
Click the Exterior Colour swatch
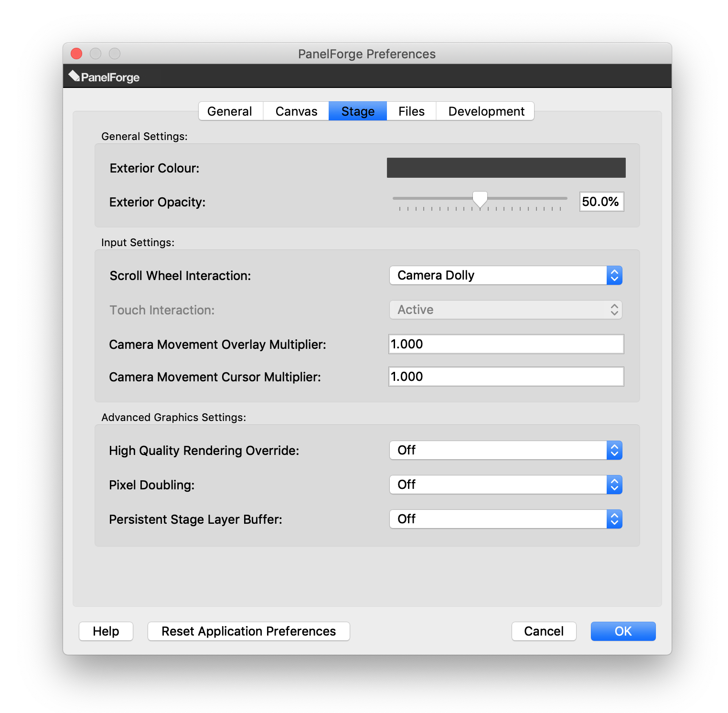pos(506,168)
